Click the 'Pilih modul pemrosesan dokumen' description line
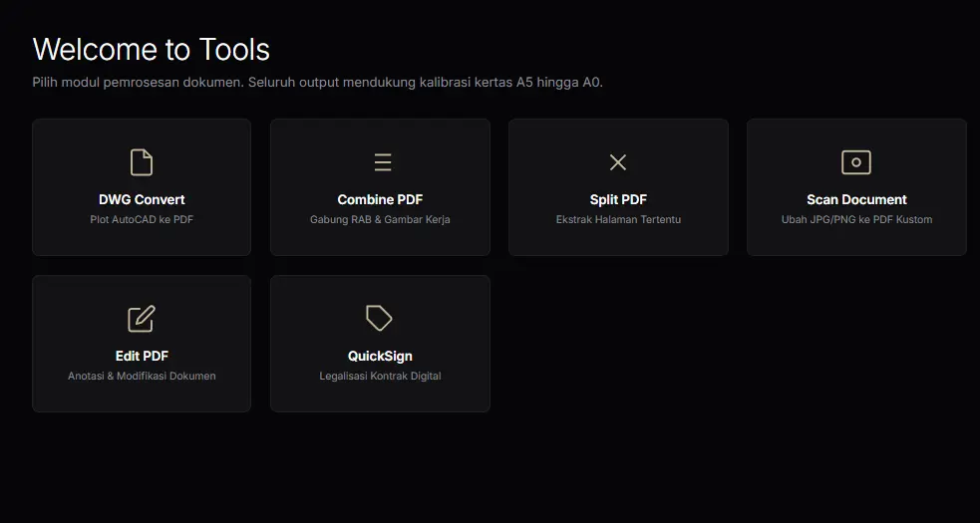The image size is (980, 523). (x=317, y=83)
